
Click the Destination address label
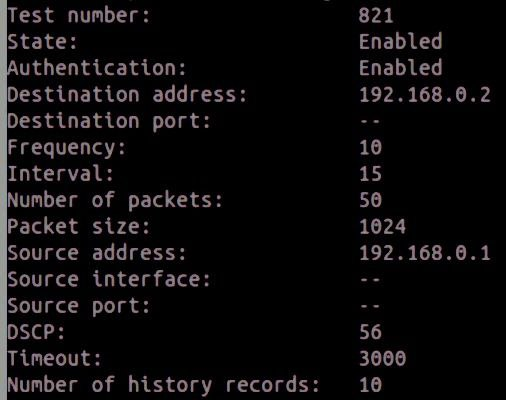[x=127, y=94]
